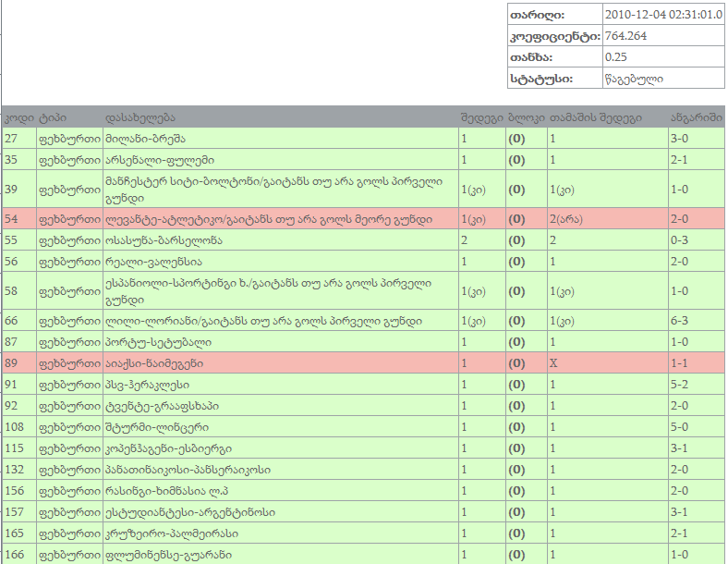Image resolution: width=728 pixels, height=564 pixels.
Task: Click the კოდი column header
Action: pos(19,118)
